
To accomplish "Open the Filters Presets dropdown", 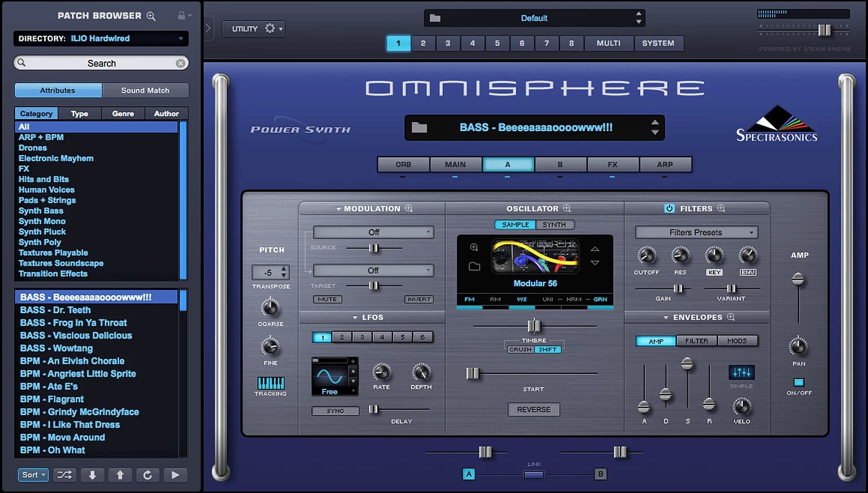I will [695, 232].
